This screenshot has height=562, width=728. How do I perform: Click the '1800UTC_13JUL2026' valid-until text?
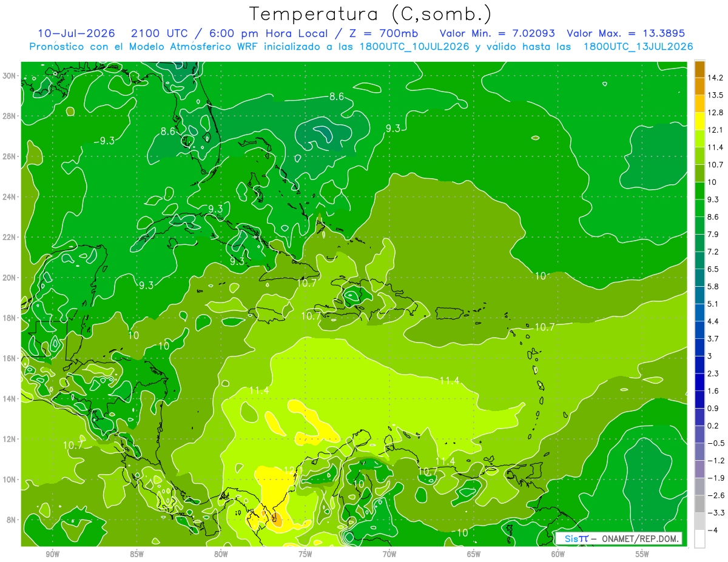coord(638,47)
